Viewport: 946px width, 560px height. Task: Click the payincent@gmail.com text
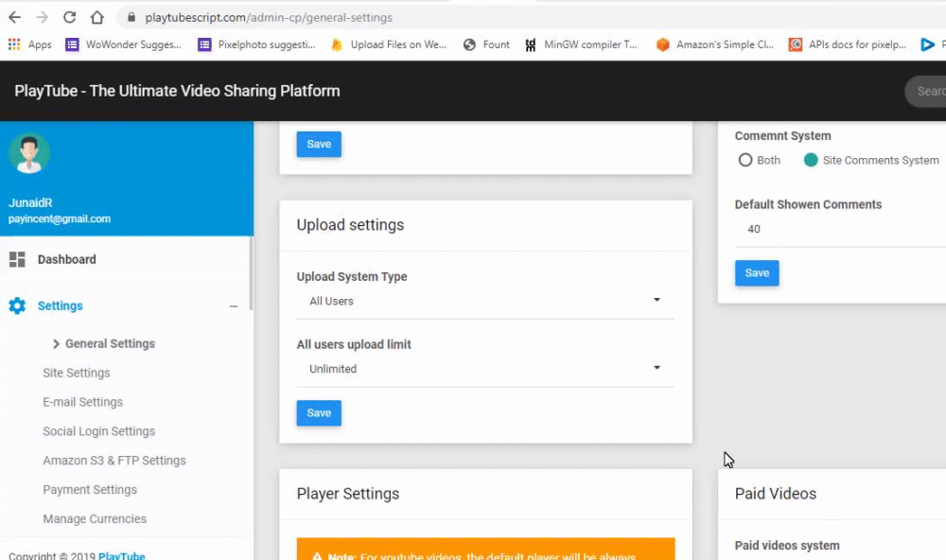tap(60, 219)
